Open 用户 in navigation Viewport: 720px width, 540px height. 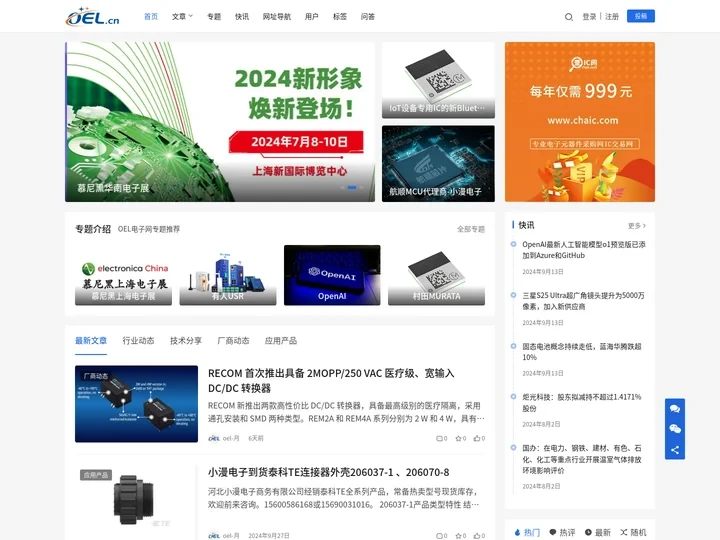coord(312,17)
